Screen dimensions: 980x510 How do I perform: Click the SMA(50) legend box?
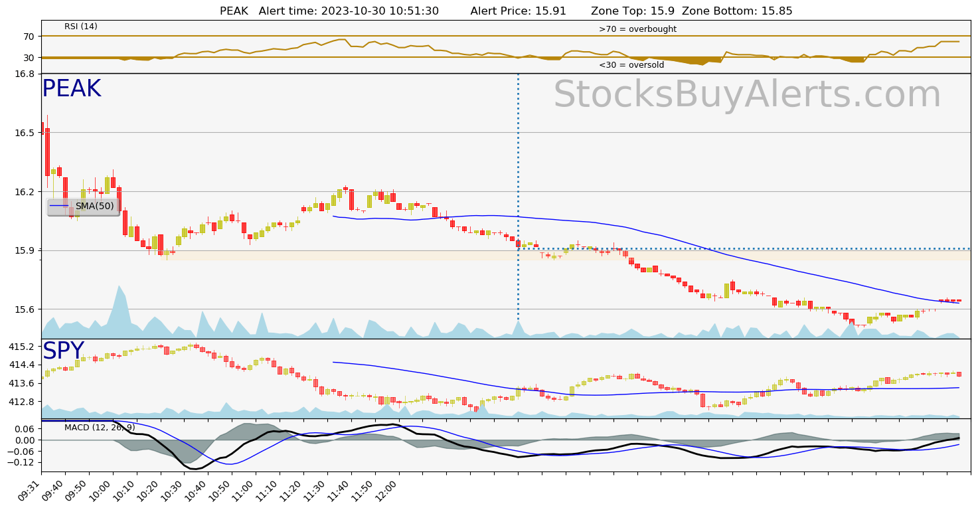(83, 207)
